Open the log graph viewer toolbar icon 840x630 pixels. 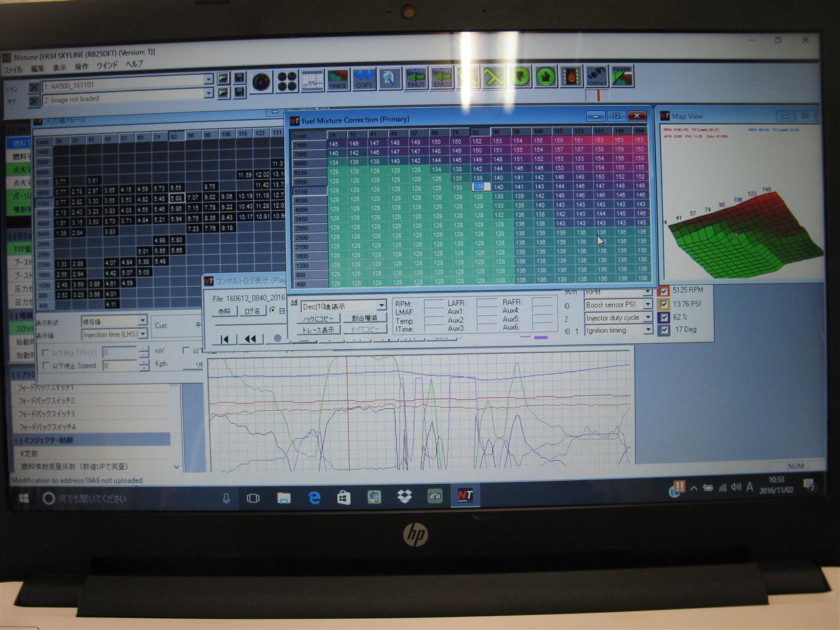(x=312, y=80)
